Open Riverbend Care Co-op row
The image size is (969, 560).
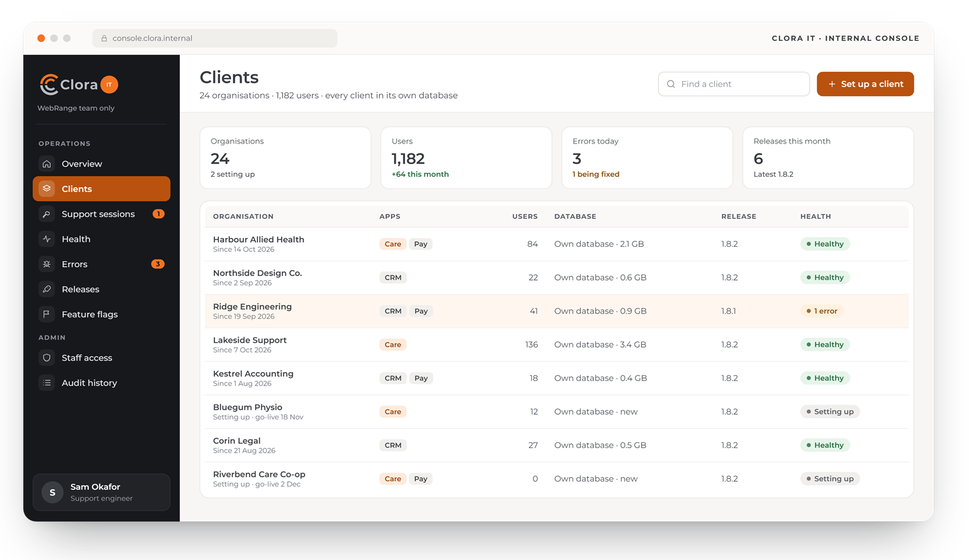click(557, 479)
